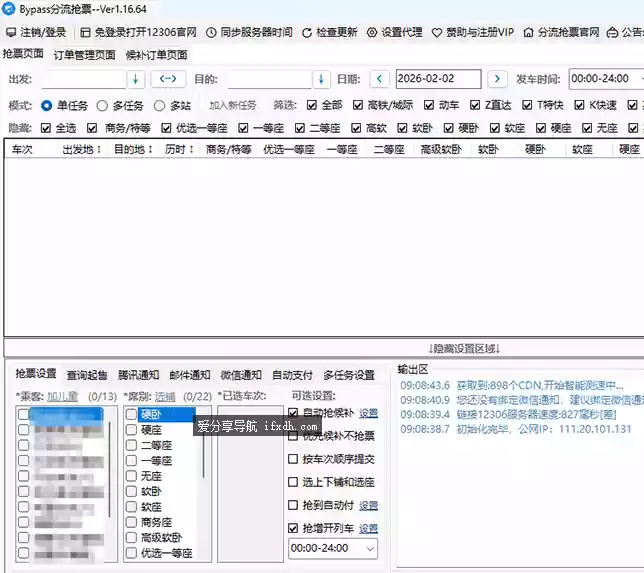This screenshot has height=573, width=644.
Task: Toggle 全选 hide checkbox
Action: (x=46, y=129)
